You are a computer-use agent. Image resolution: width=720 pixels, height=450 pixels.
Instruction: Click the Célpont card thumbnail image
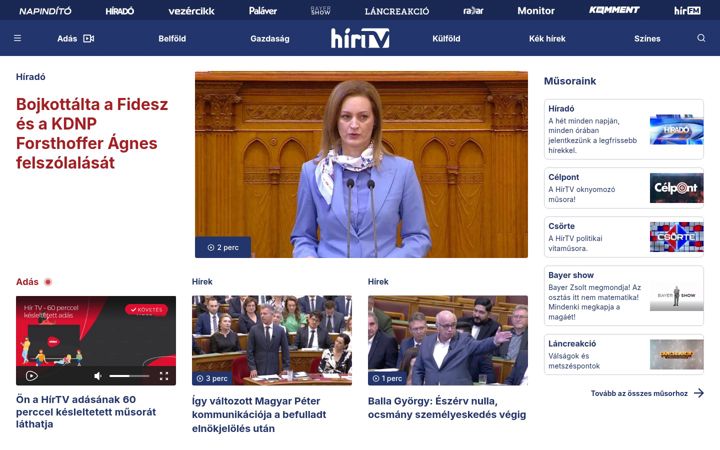pos(676,188)
